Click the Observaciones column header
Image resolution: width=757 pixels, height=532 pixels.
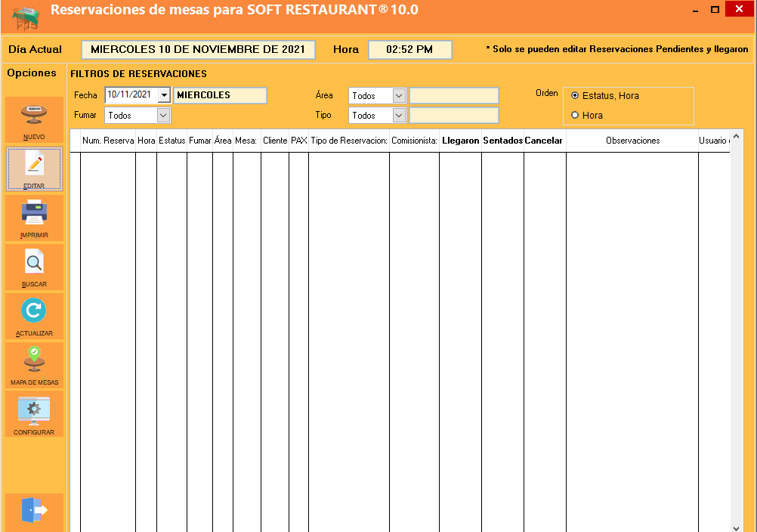point(632,141)
